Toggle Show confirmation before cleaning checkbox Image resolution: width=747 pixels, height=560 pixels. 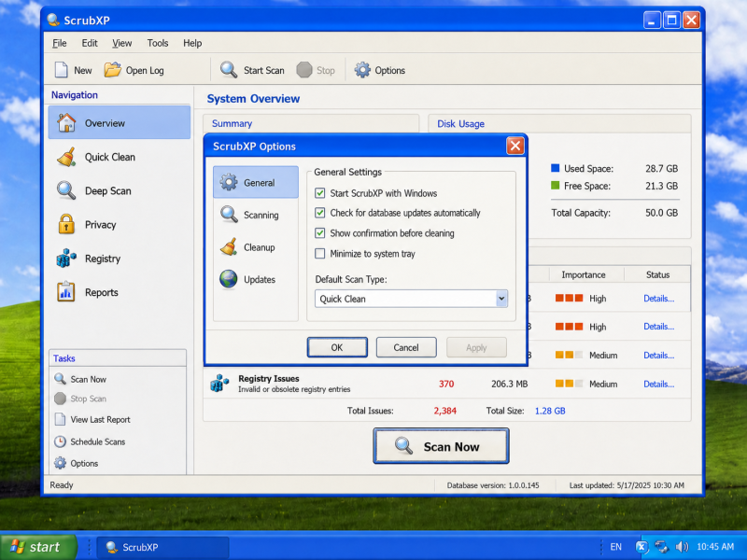coord(320,233)
